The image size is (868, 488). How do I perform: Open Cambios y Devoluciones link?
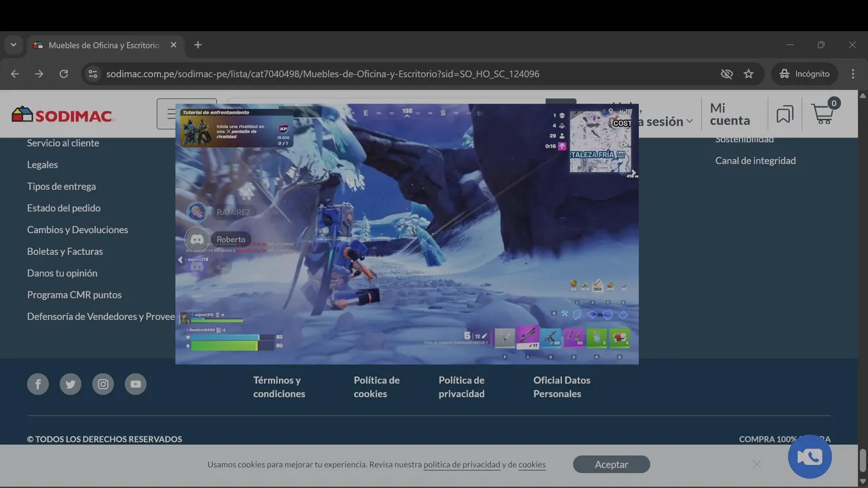(x=78, y=230)
